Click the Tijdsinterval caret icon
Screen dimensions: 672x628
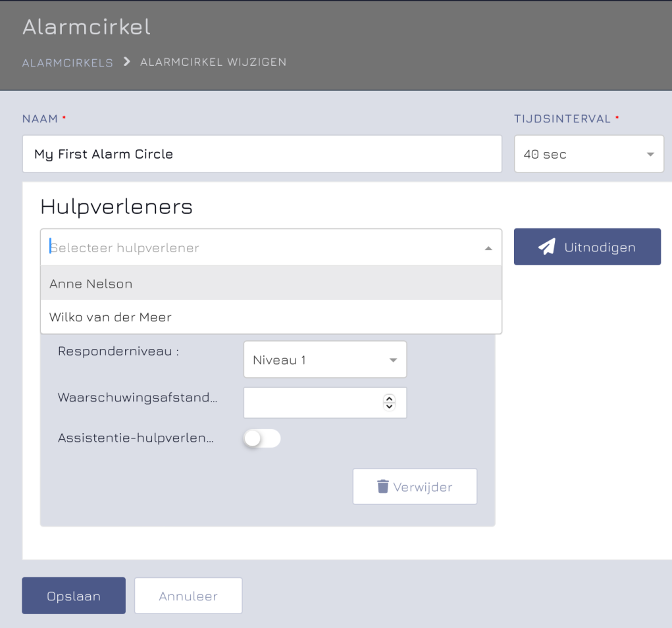pyautogui.click(x=650, y=154)
